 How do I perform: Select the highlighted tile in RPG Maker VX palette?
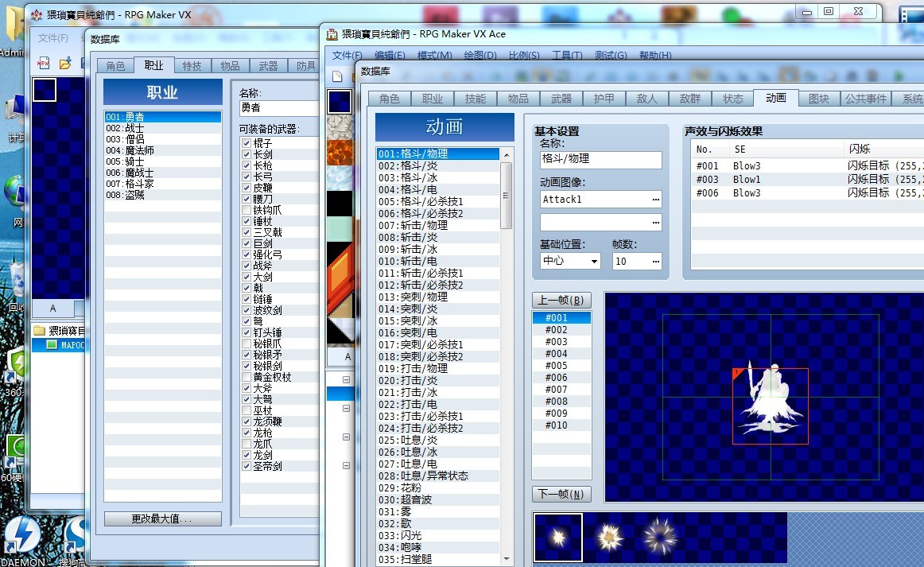(45, 90)
